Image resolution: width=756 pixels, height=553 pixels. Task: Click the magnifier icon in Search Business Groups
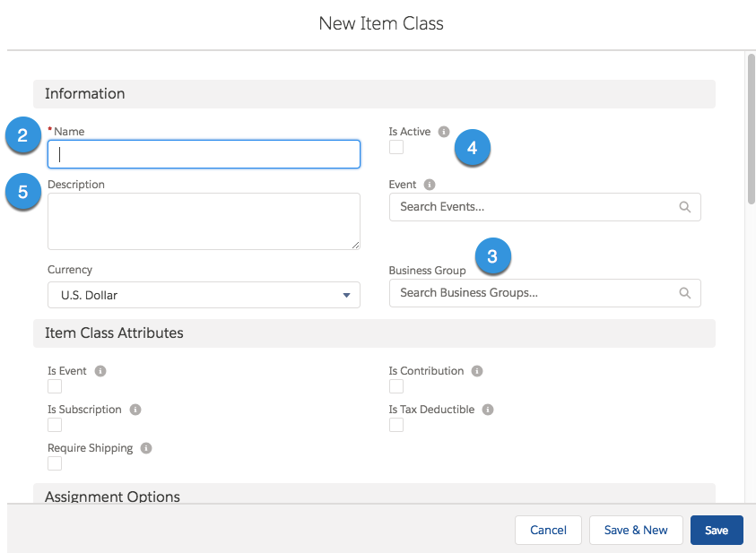[684, 293]
